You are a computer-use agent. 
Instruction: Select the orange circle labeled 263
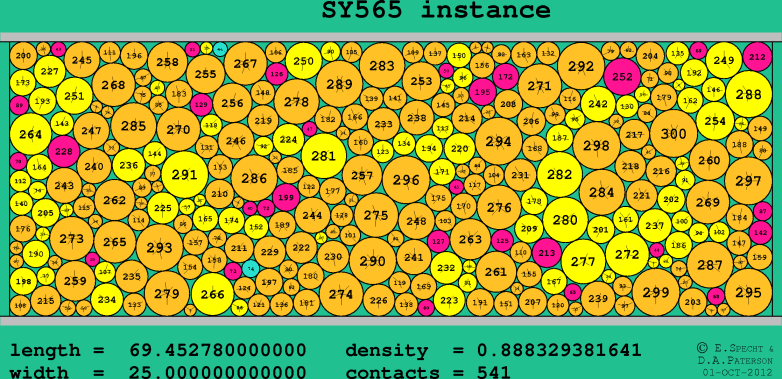coord(470,239)
